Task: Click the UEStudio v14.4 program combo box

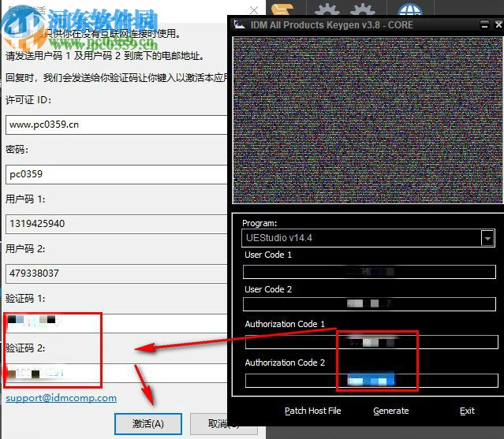Action: [x=368, y=238]
